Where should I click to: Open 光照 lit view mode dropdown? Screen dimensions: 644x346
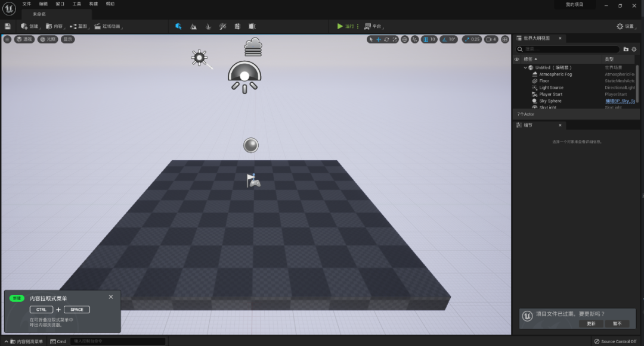[48, 39]
